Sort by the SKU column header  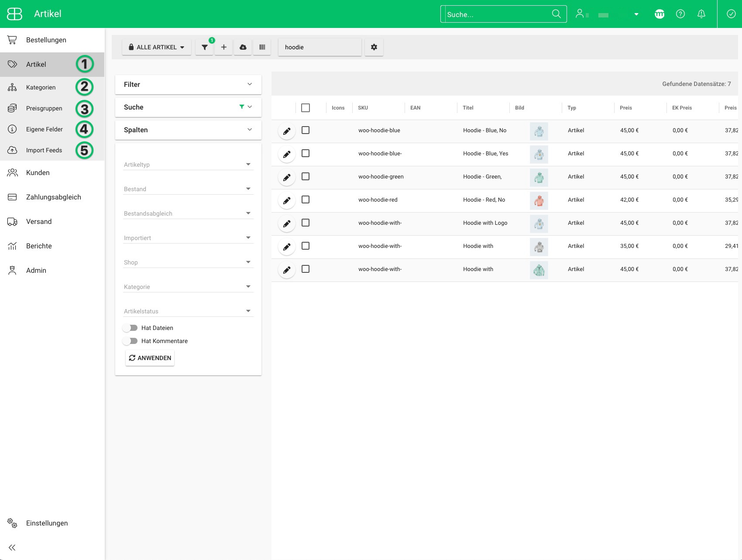click(x=363, y=108)
